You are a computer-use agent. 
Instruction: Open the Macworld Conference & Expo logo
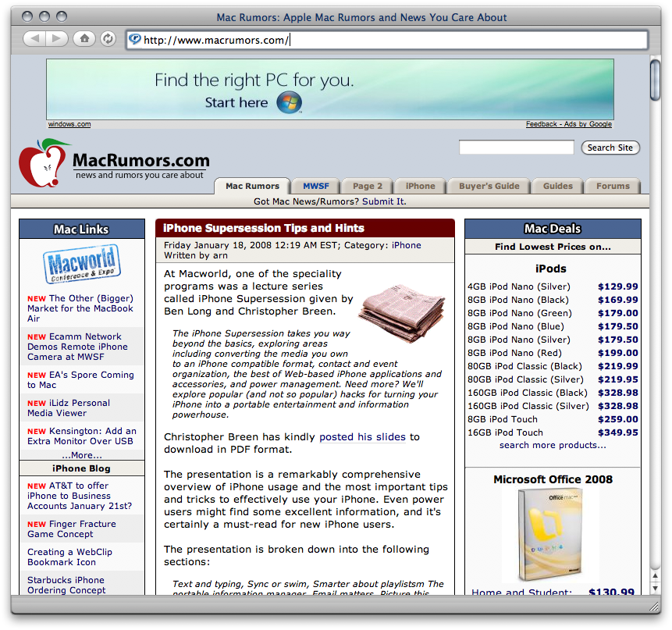click(81, 264)
